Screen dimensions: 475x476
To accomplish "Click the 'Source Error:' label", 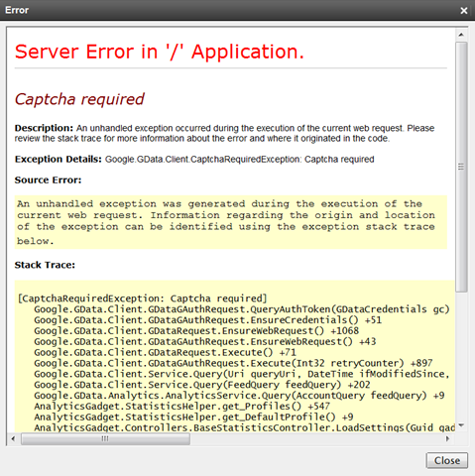I will (x=48, y=180).
